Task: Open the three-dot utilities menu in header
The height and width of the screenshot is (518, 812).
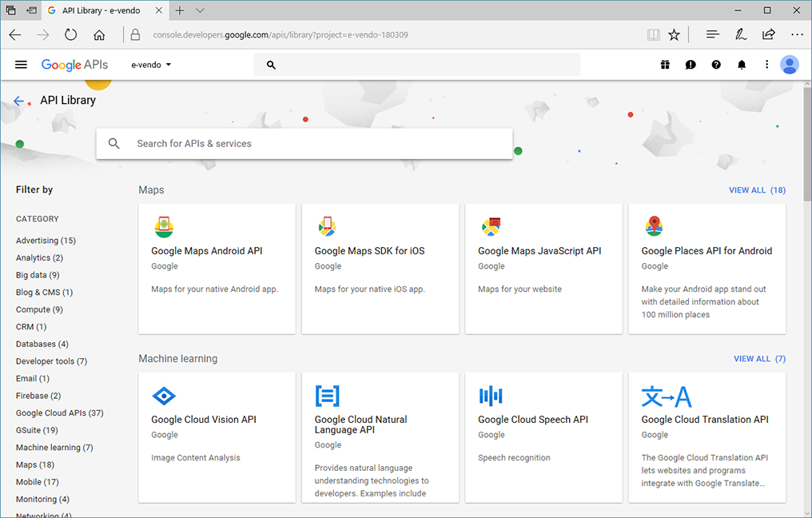Action: click(x=767, y=65)
